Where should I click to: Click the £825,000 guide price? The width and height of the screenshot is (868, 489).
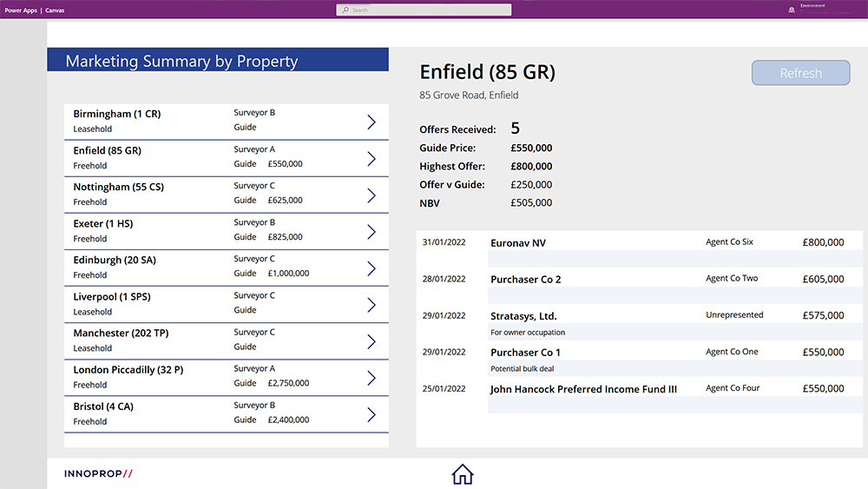[285, 236]
